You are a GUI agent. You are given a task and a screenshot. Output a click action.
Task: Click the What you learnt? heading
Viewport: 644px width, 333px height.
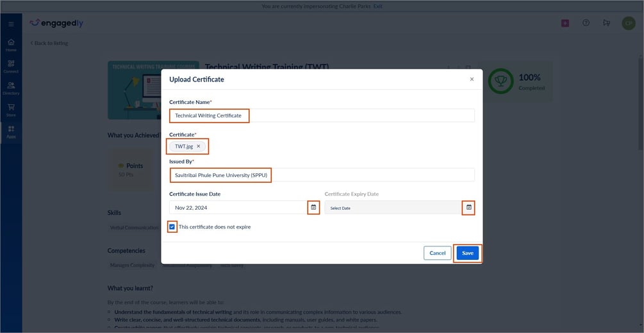click(130, 288)
